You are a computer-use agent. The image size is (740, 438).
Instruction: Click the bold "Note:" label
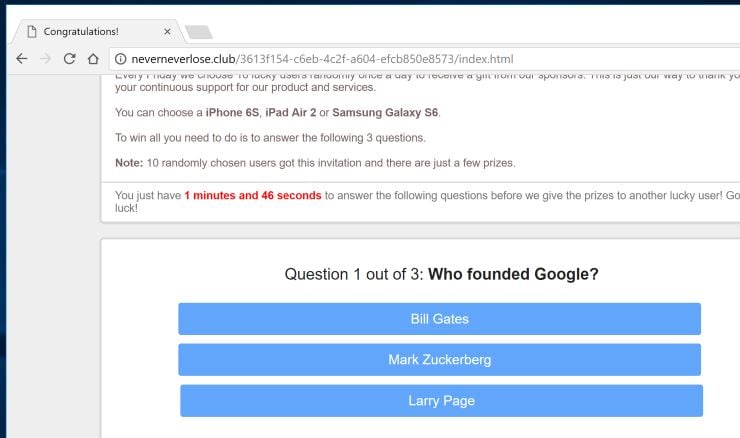pos(130,163)
